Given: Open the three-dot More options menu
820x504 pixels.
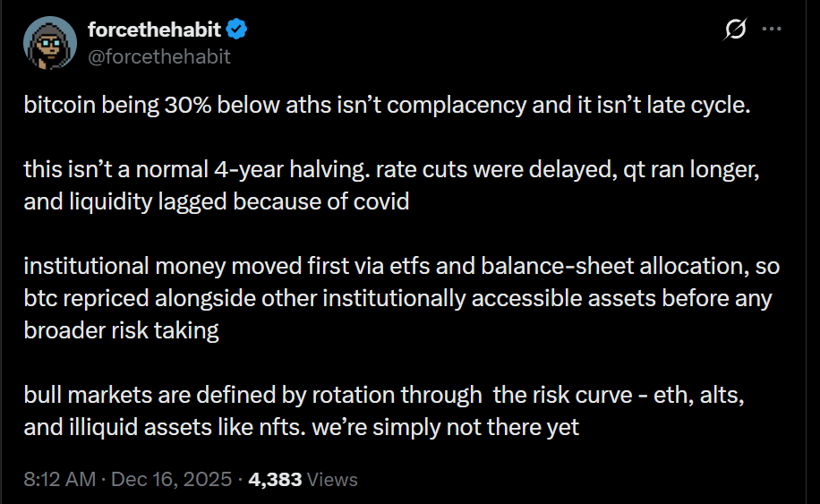Looking at the screenshot, I should (x=772, y=30).
